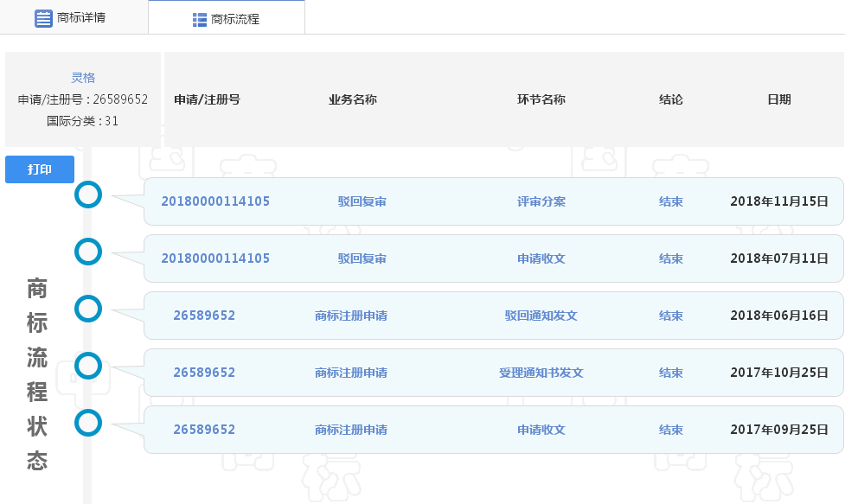Click 受理通知书发文 step name
Screen dimensions: 845x504
pos(541,373)
